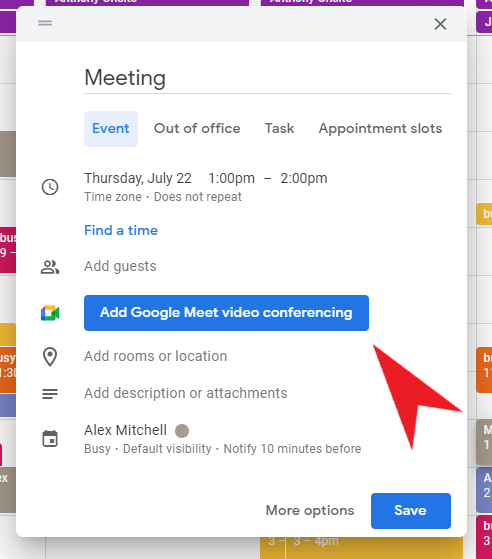Click the clock icon beside the date
492x559 pixels.
click(x=50, y=187)
